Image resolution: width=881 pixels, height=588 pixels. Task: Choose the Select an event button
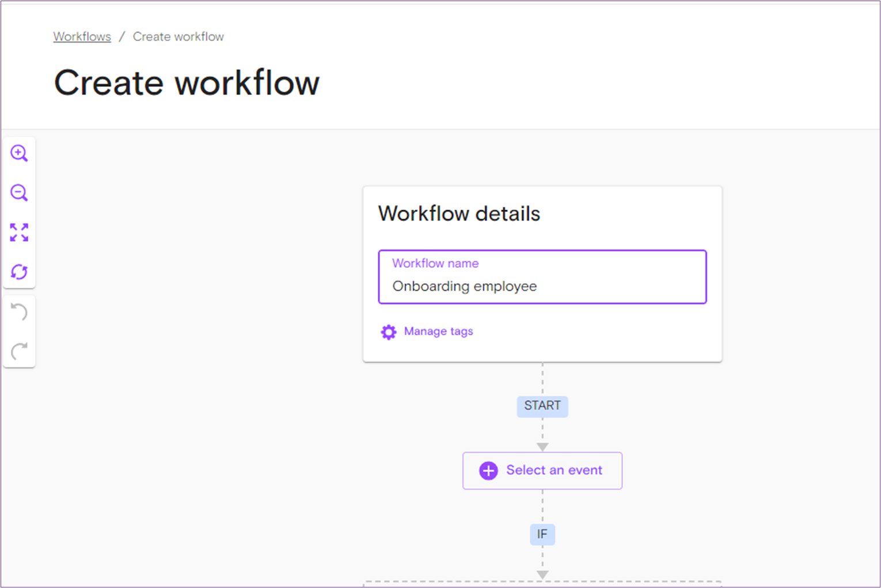point(542,471)
